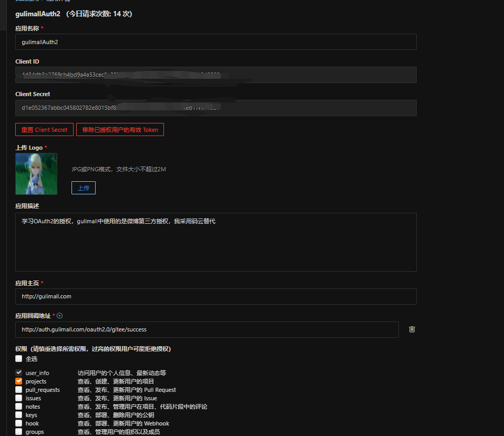This screenshot has height=436, width=504.
Task: Enable the issues permission
Action: (18, 398)
